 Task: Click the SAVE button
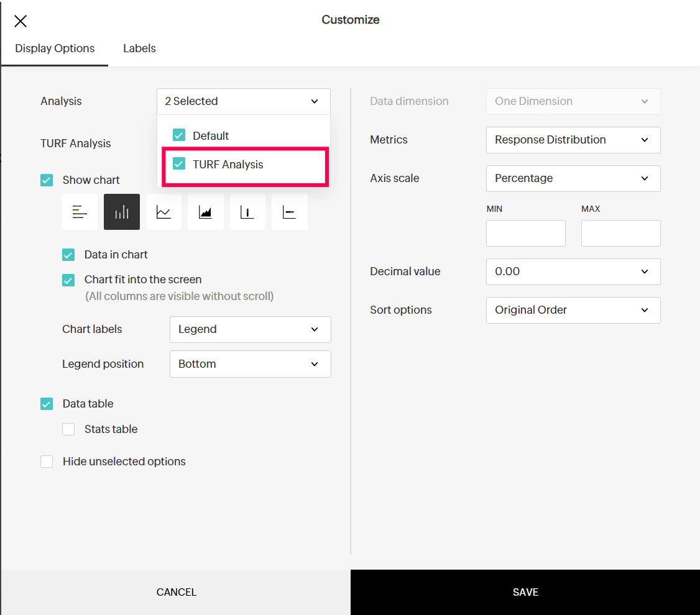[x=525, y=592]
